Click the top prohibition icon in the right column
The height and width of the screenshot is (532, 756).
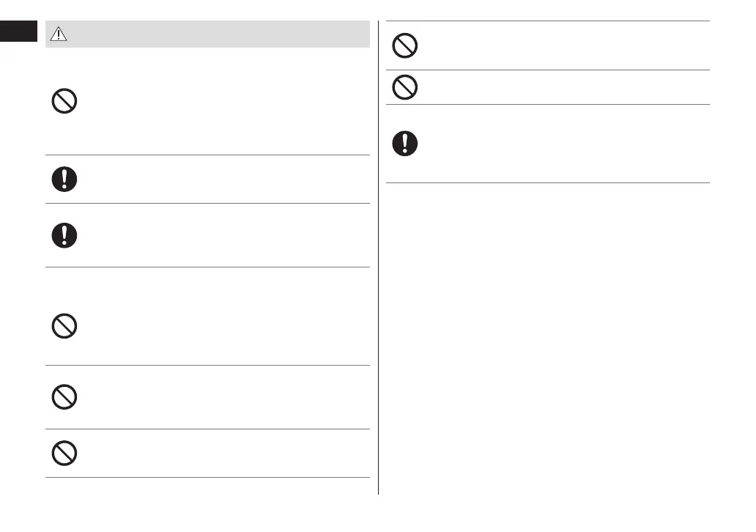[x=405, y=45]
